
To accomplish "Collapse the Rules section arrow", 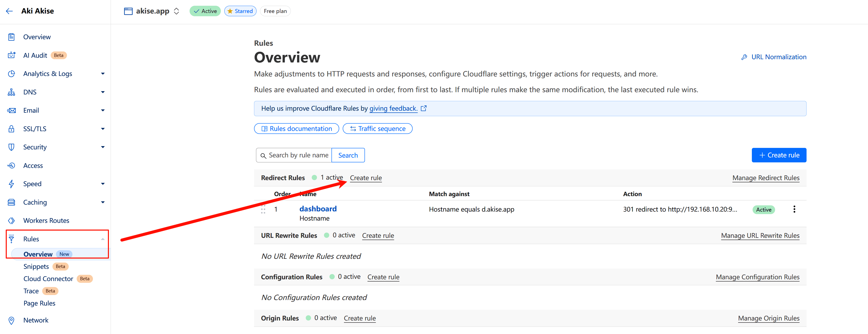I will pos(103,239).
